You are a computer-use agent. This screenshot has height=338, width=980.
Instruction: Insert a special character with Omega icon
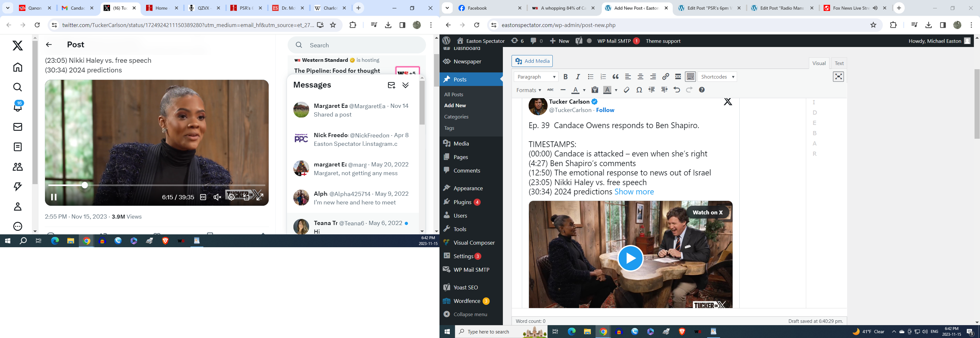639,90
